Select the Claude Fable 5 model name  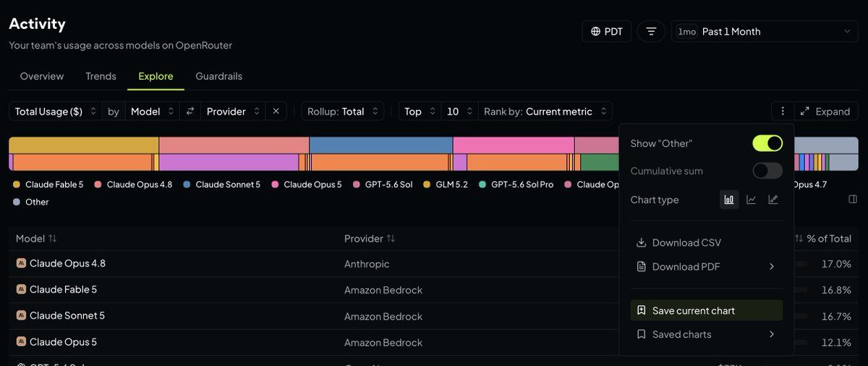click(x=63, y=289)
